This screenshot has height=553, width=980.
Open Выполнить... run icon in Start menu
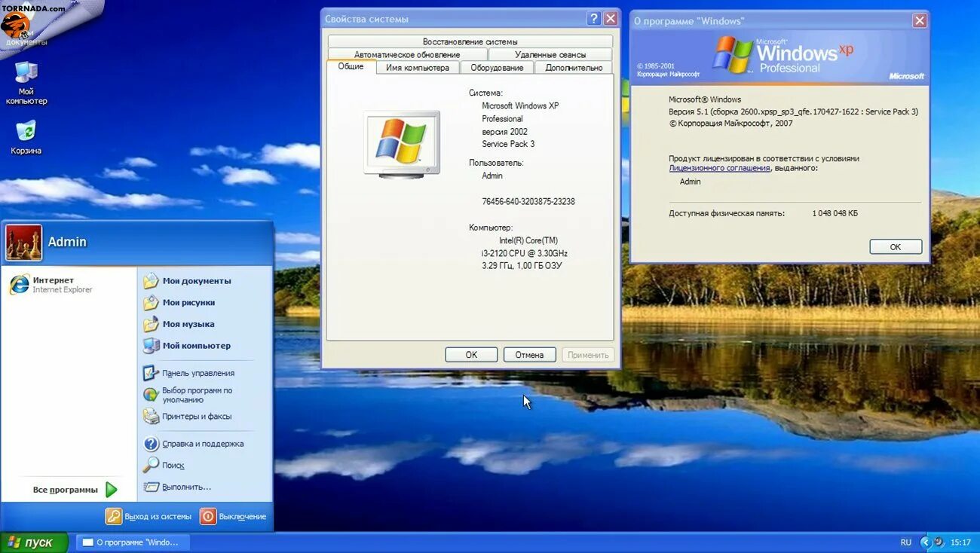(x=151, y=487)
